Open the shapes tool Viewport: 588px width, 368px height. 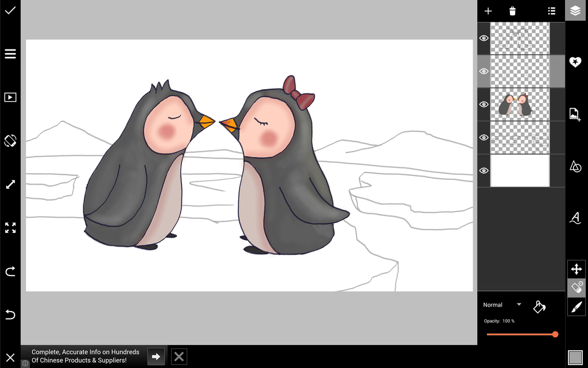(575, 166)
